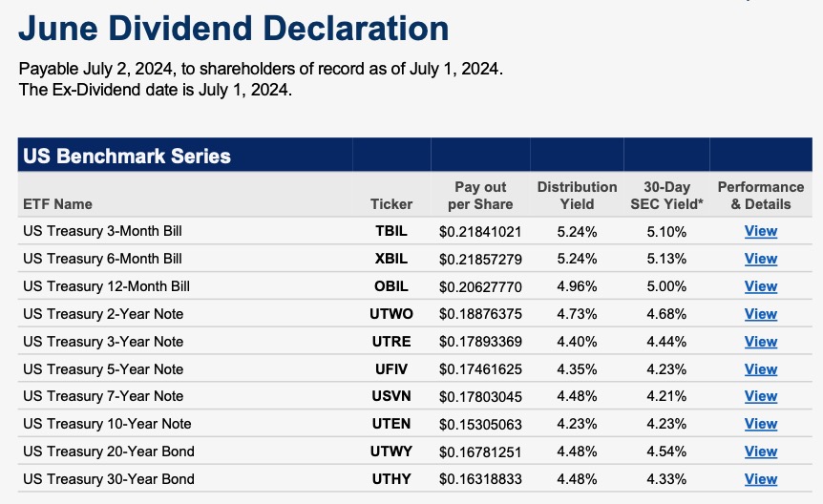Click View link in the OBIL row
823x504 pixels.
761,286
